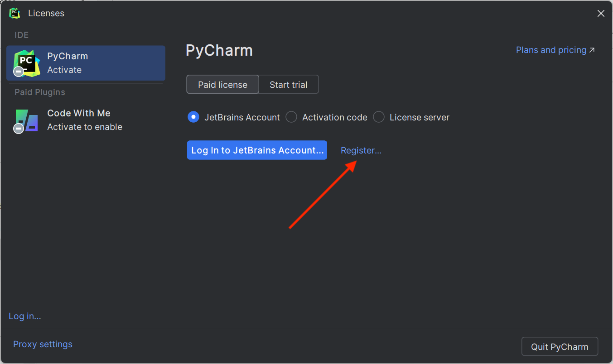Switch to the Start trial tab

point(289,85)
